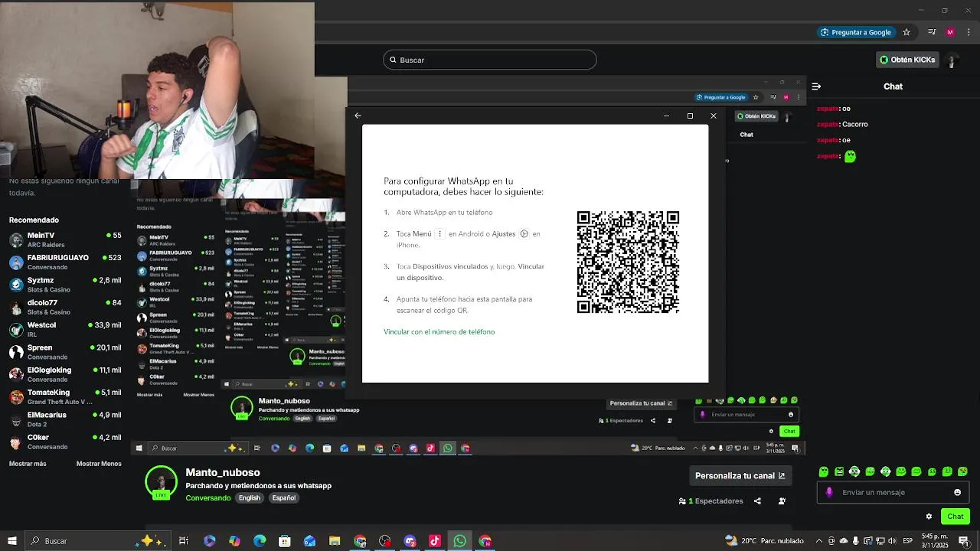Open the largest 1 Espectadores viewer list
The height and width of the screenshot is (551, 980).
pyautogui.click(x=711, y=501)
